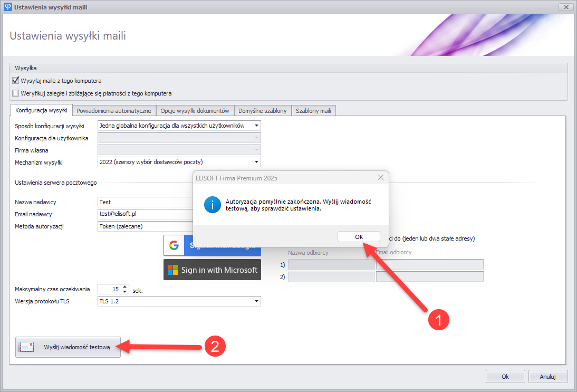Enable 'Weryfikuj zaległe i zbliżające się płatności' checkbox
577x392 pixels.
16,93
